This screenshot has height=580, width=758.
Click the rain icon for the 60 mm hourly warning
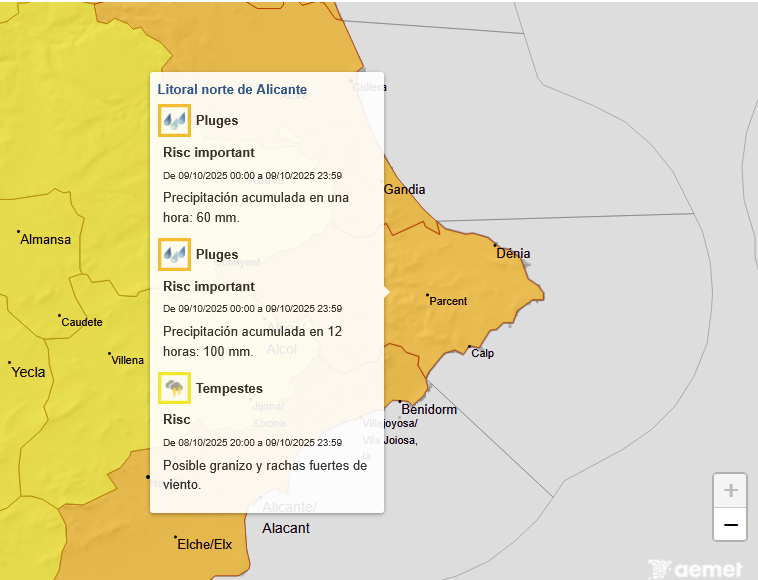(174, 121)
